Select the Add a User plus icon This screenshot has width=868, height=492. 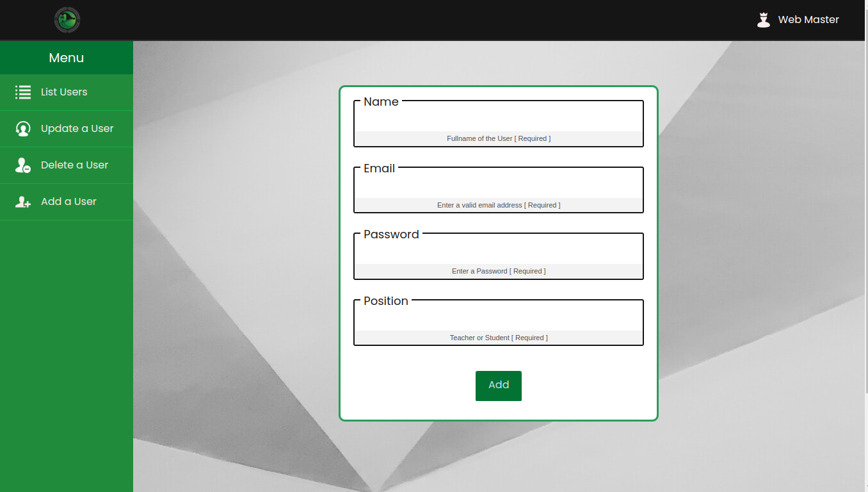tap(22, 201)
